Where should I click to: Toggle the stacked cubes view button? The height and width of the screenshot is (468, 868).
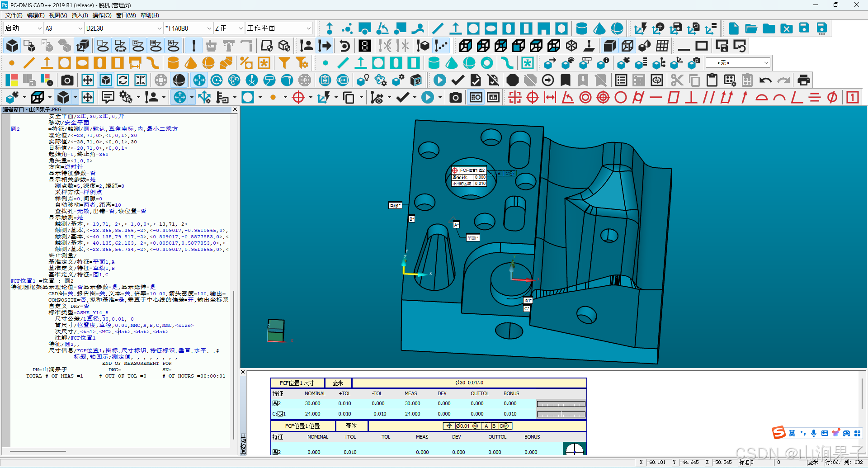pyautogui.click(x=83, y=46)
